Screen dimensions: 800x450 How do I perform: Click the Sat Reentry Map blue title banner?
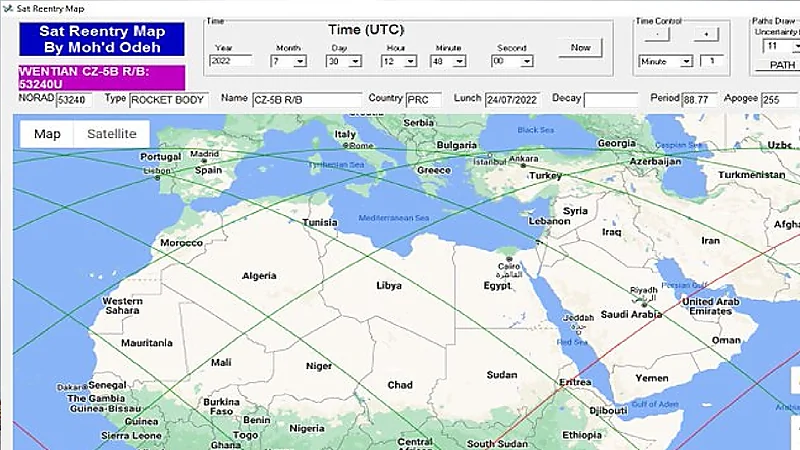point(102,39)
